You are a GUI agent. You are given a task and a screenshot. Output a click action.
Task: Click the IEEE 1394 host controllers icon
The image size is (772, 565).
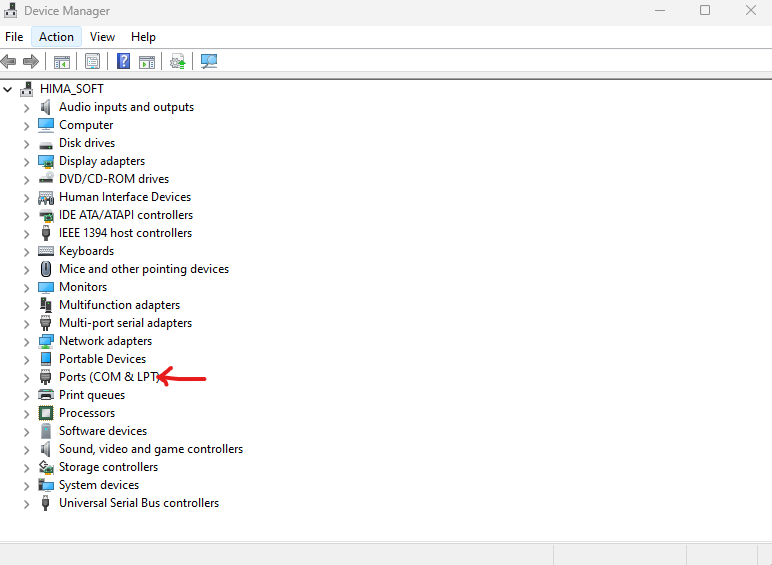(46, 233)
